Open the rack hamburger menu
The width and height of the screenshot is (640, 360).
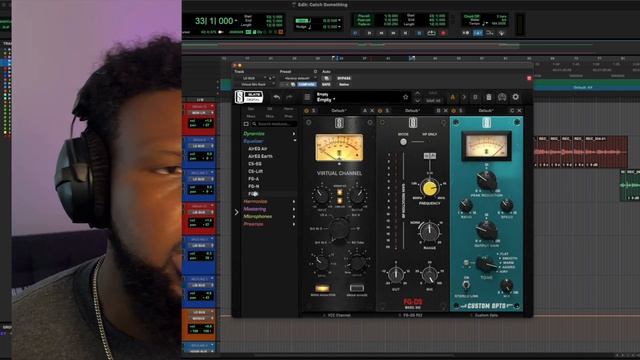pos(307,97)
